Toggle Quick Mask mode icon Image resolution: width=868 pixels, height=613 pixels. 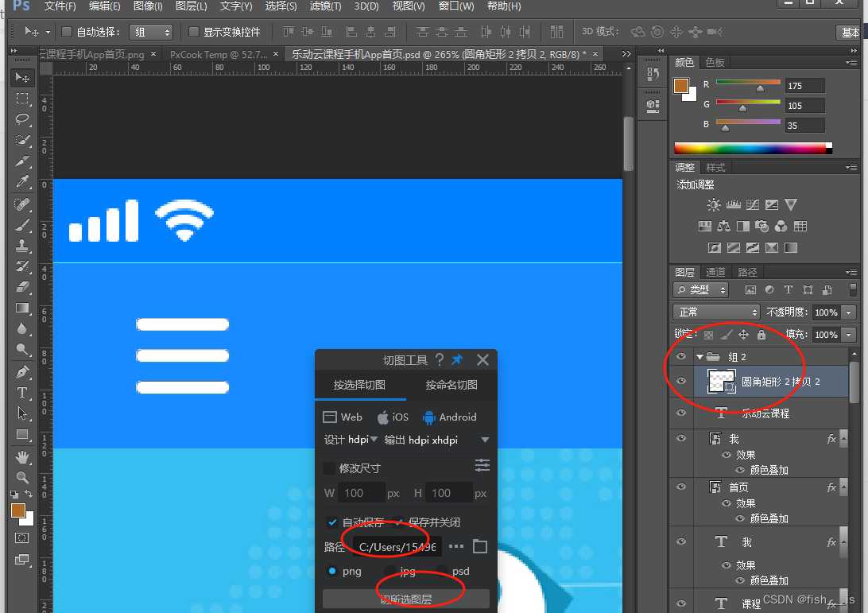pyautogui.click(x=21, y=537)
